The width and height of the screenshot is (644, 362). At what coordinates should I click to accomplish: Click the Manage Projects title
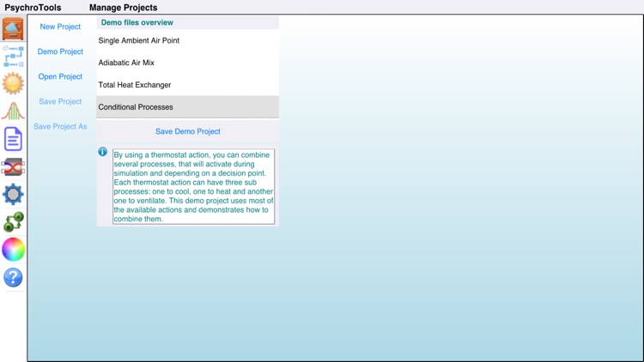click(x=123, y=8)
